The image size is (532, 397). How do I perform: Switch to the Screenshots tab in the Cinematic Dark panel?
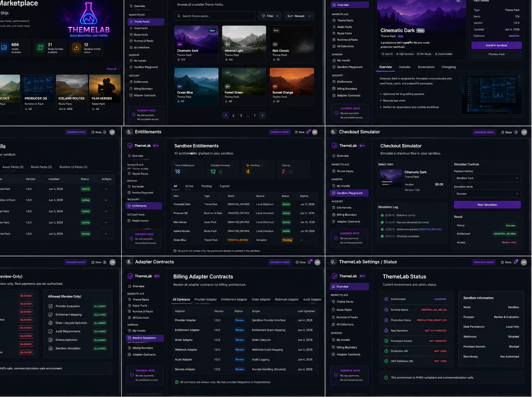426,67
